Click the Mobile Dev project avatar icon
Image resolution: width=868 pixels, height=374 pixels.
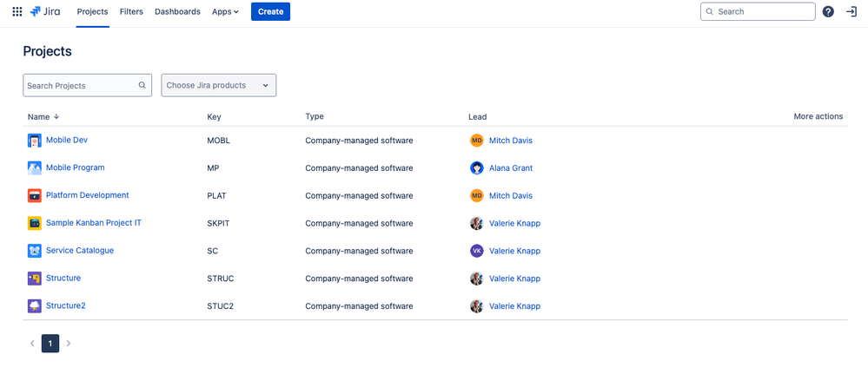pos(35,141)
